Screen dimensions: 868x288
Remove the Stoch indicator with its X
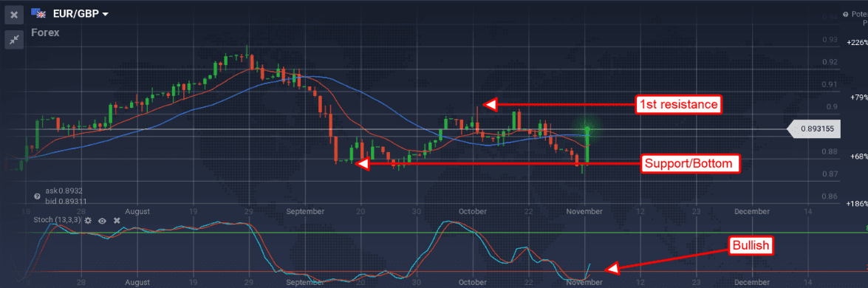tap(117, 220)
